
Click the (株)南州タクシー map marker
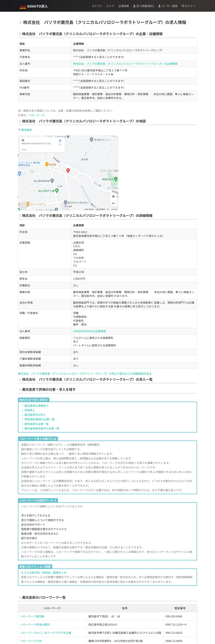coord(91,139)
